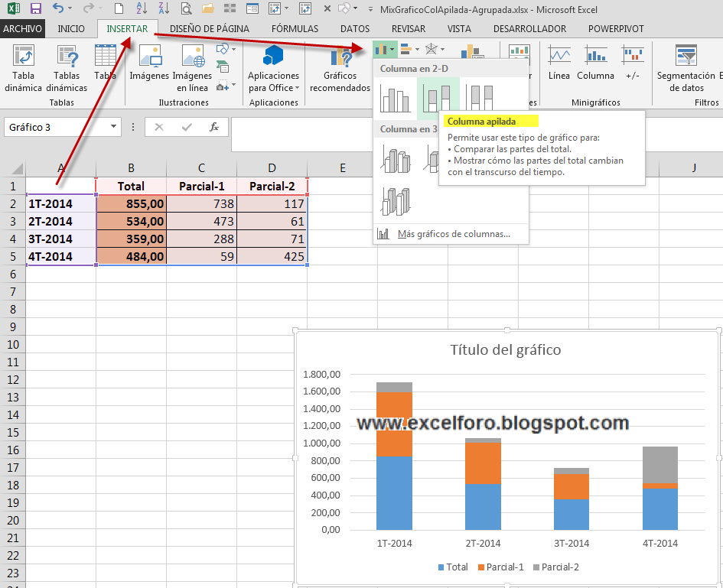Expand the Name Box dropdown arrow
The height and width of the screenshot is (588, 723).
[x=113, y=127]
